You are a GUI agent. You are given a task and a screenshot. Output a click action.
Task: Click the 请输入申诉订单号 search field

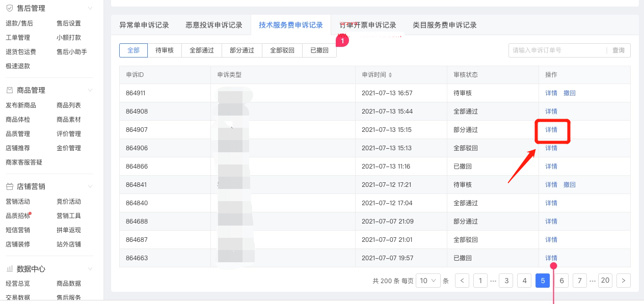click(557, 50)
